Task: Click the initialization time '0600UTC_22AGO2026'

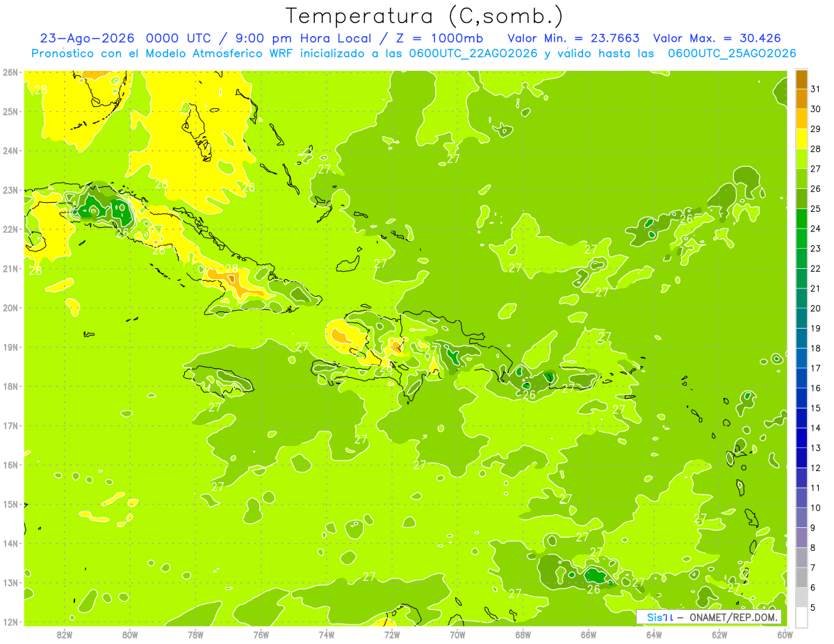Action: (473, 53)
